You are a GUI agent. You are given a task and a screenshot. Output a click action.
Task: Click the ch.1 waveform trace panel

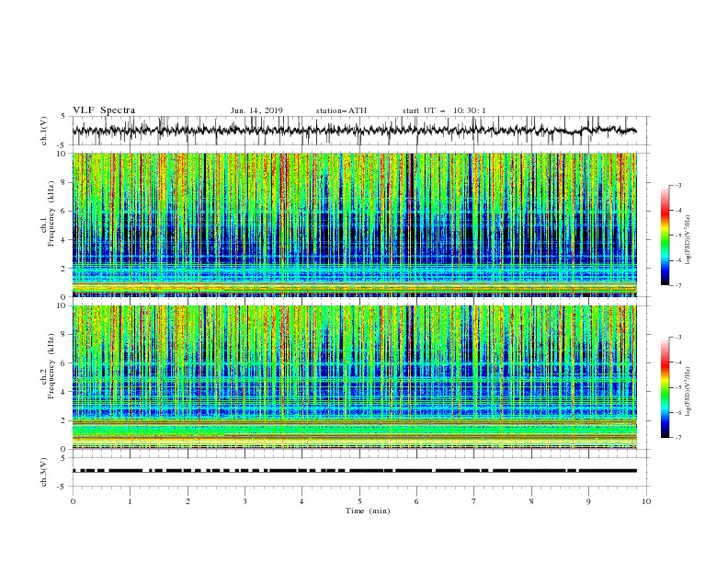[x=361, y=131]
